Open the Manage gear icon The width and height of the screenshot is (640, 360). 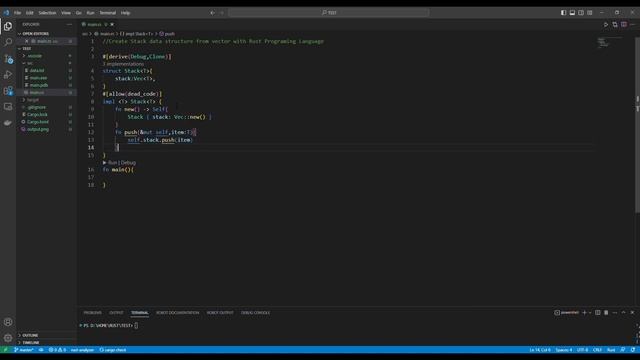click(x=8, y=338)
